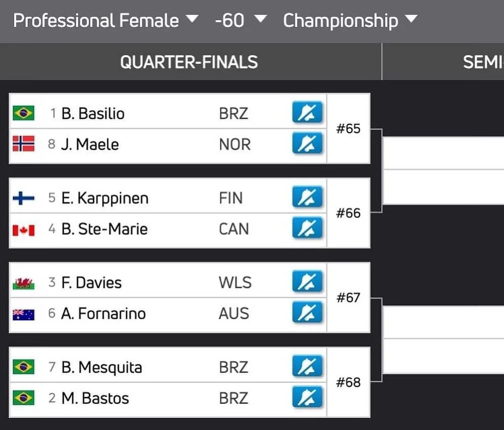The height and width of the screenshot is (430, 504).
Task: Click muted bell icon beside A. Fornarino
Action: pos(307,313)
